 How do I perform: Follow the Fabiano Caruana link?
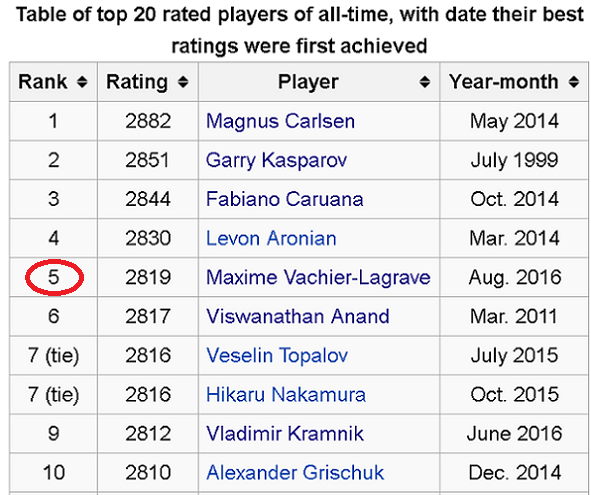pos(285,199)
